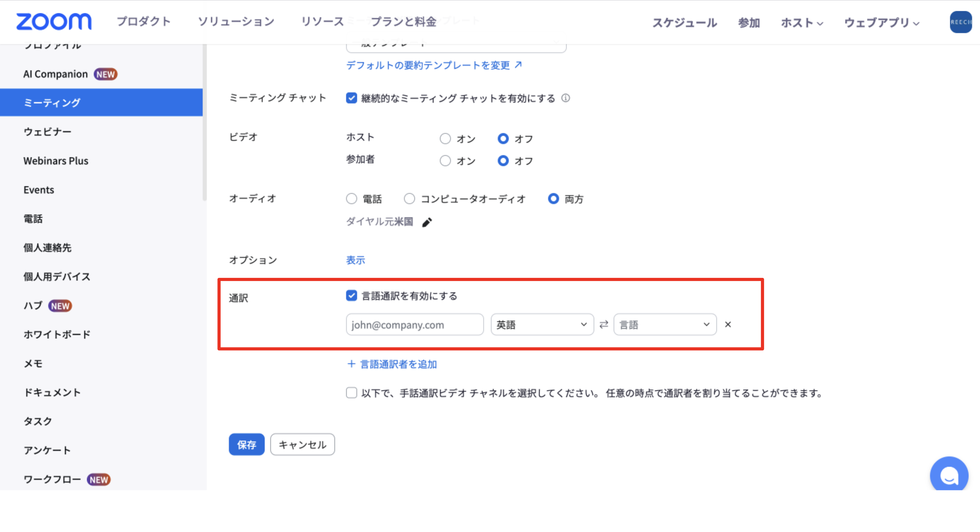Image resolution: width=980 pixels, height=532 pixels.
Task: Open the 英語 language dropdown
Action: 542,325
